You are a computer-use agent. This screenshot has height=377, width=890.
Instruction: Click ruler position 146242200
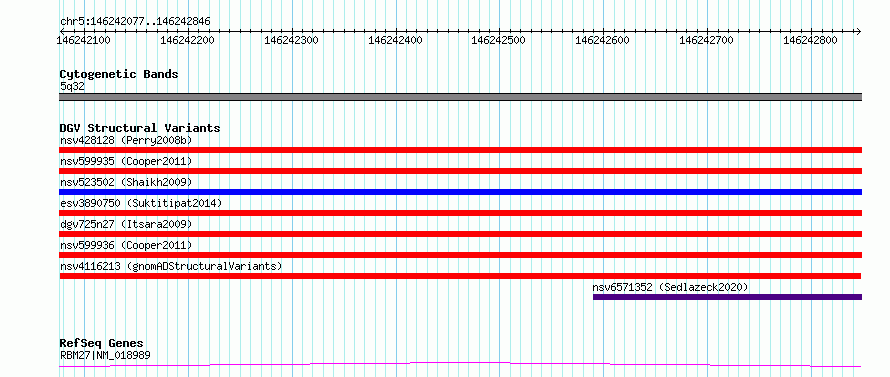187,40
